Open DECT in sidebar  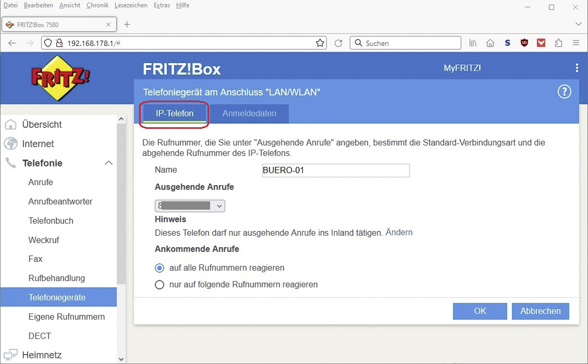point(40,336)
